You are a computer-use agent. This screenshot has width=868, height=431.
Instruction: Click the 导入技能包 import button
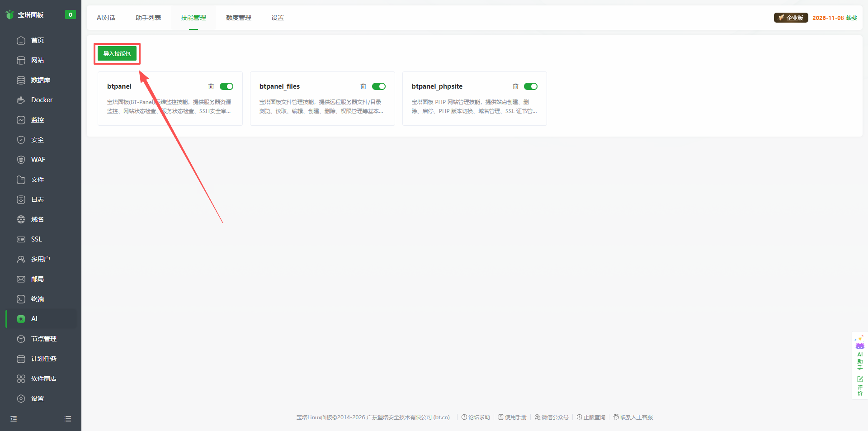click(x=117, y=53)
